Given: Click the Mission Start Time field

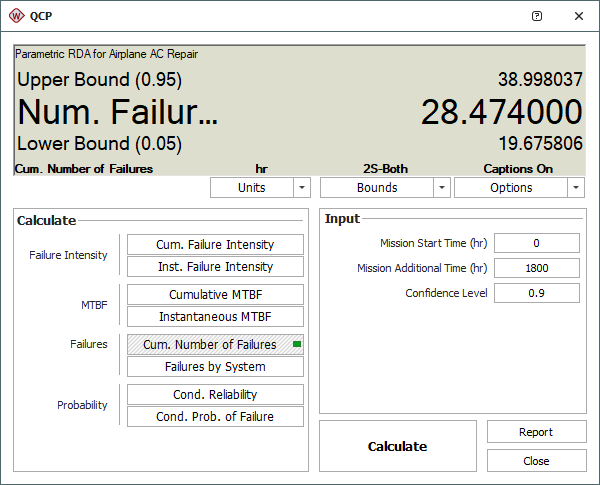Looking at the screenshot, I should point(537,243).
